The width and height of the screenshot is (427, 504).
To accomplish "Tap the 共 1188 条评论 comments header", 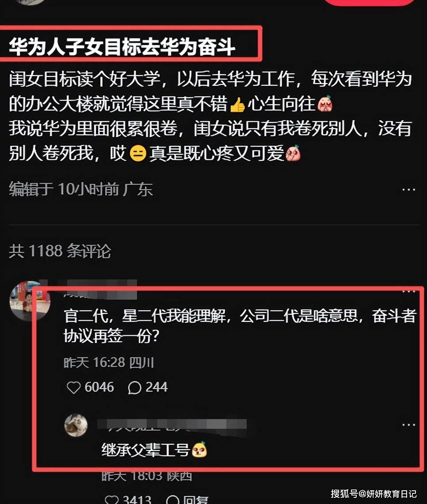I will [x=60, y=251].
